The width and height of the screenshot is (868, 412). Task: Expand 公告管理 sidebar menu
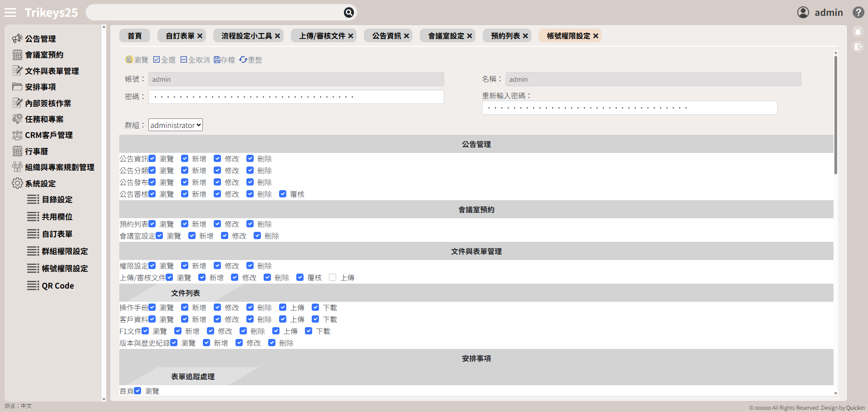coord(40,39)
